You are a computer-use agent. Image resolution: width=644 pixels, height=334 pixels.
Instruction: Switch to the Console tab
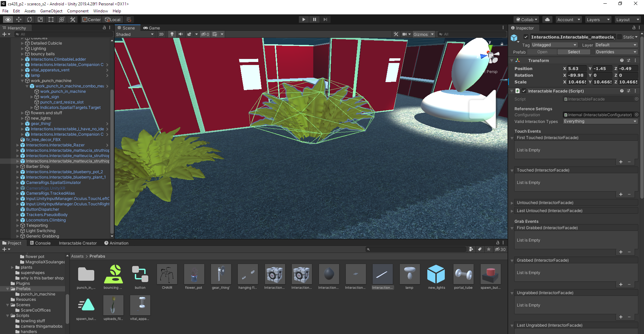40,243
